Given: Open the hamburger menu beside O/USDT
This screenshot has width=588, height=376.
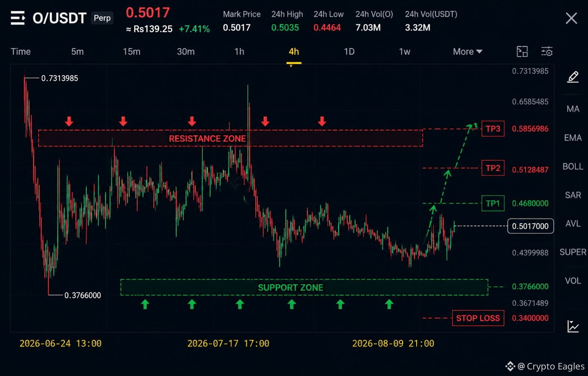Looking at the screenshot, I should point(18,18).
